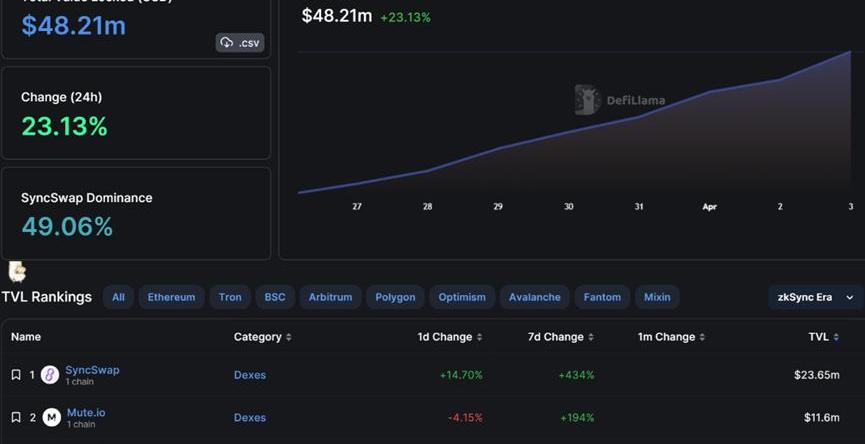Sort by the 1m Change column
This screenshot has width=865, height=444.
point(671,337)
